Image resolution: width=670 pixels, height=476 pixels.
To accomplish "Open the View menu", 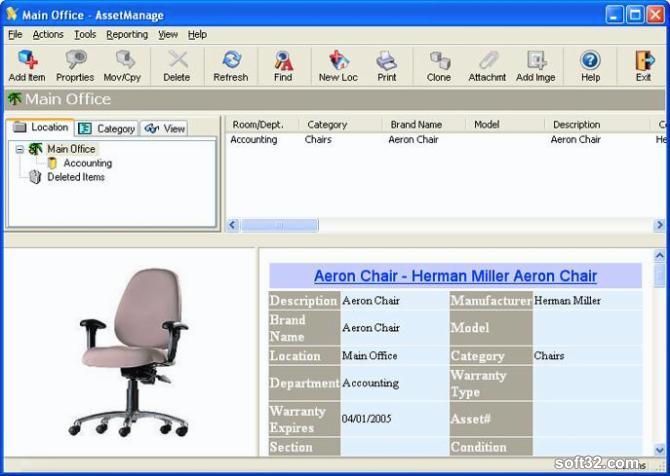I will click(168, 34).
